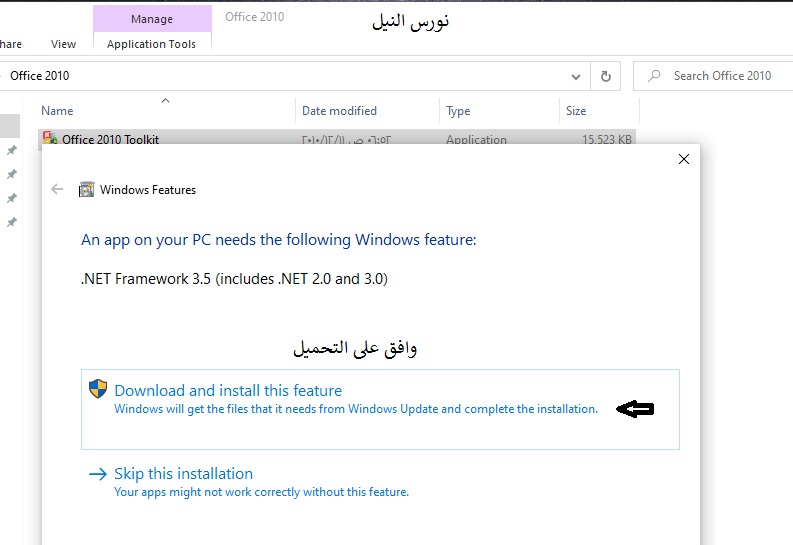Click the shield icon beside Download and install
793x545 pixels.
pos(97,390)
